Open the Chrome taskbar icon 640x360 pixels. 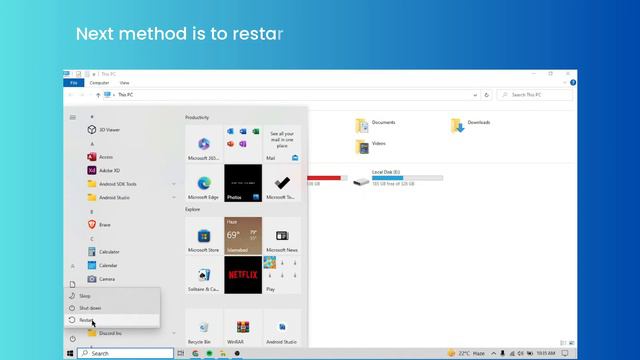[196, 353]
